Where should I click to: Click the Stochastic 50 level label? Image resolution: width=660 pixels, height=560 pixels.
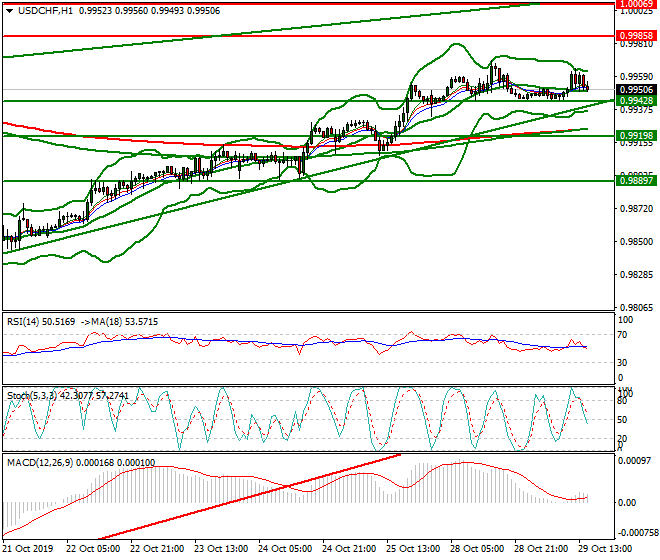[623, 420]
